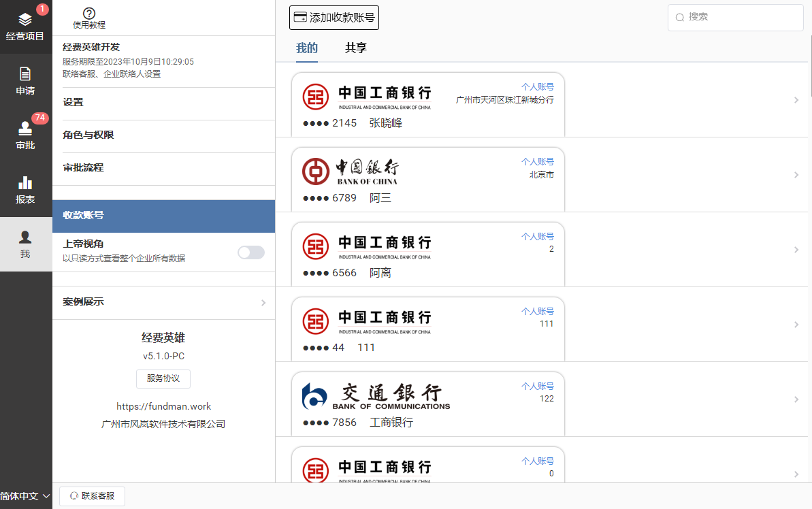
Task: Open the 使用教程 help icon
Action: tap(89, 14)
